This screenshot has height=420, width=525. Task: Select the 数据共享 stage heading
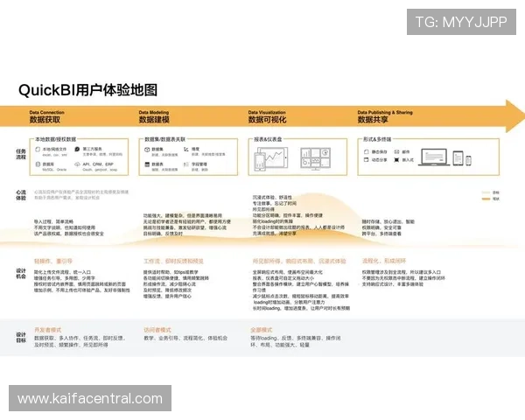click(373, 120)
